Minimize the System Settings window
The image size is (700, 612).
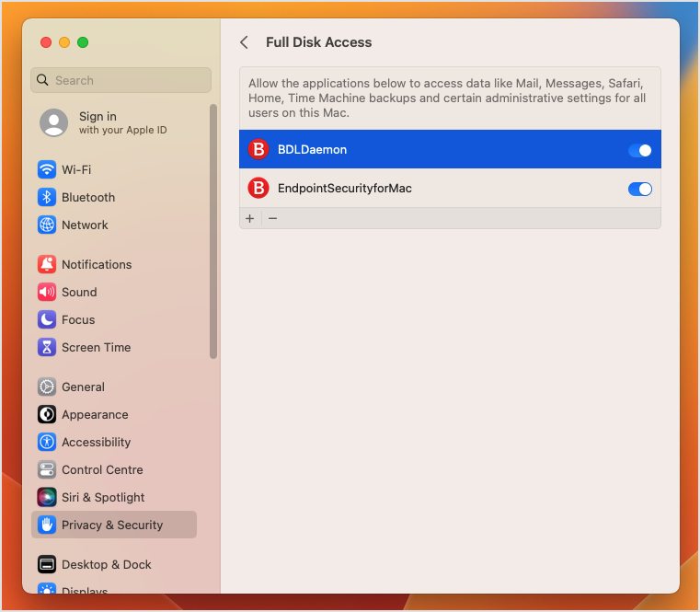[x=64, y=42]
